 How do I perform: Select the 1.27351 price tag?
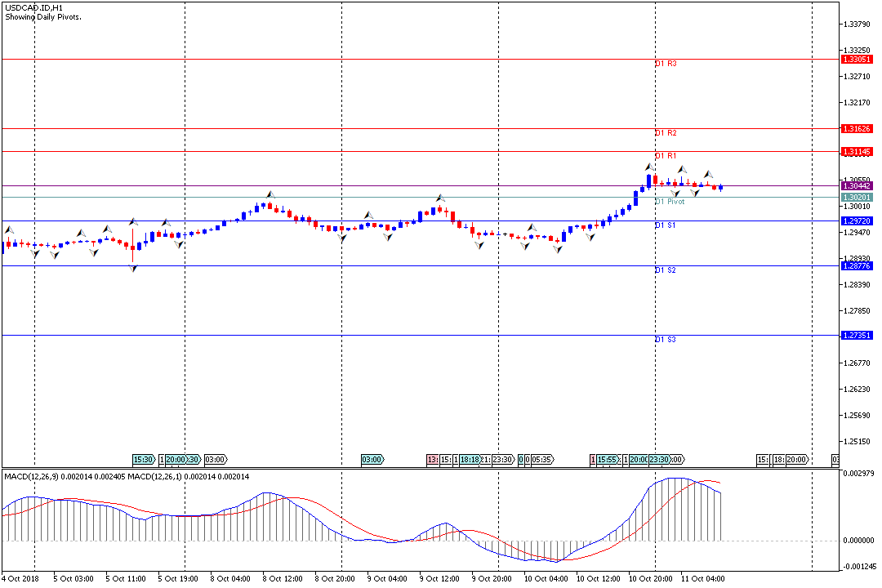click(857, 336)
